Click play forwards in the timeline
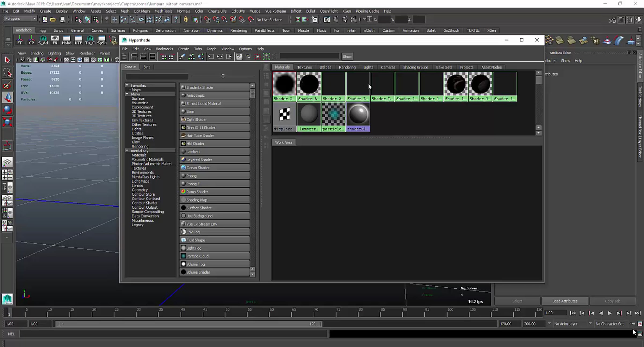The width and height of the screenshot is (644, 347). click(610, 313)
